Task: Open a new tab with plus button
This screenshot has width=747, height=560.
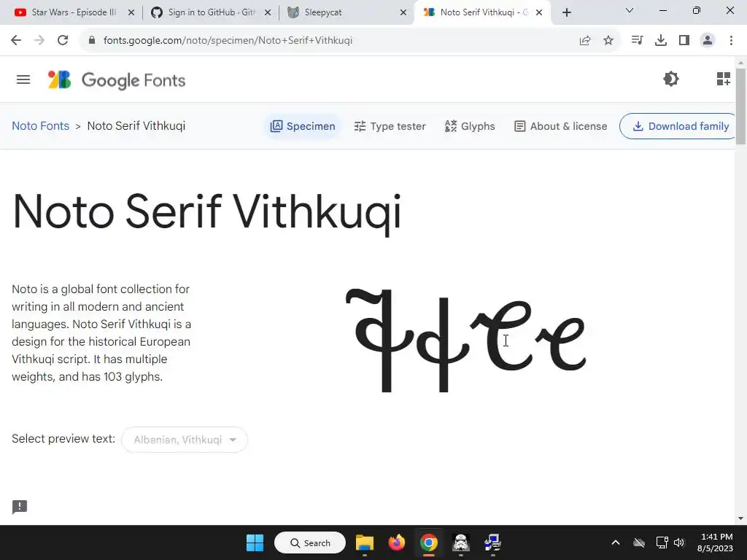Action: pos(566,13)
